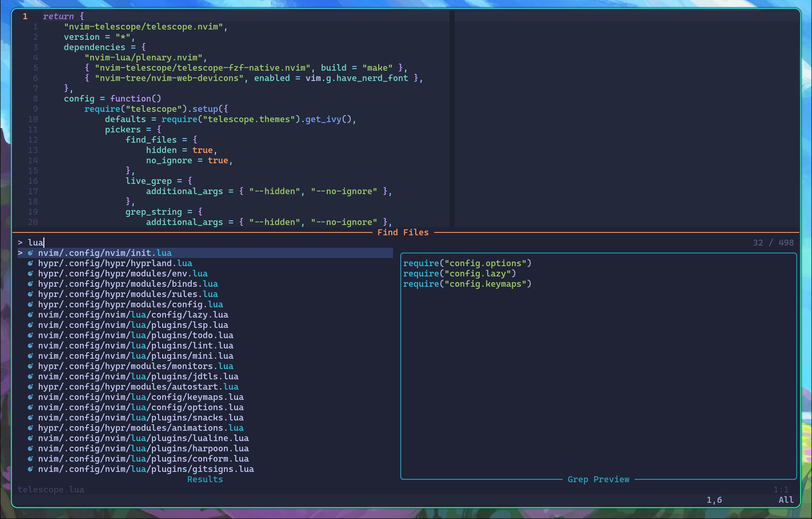Click the 'hidden = true' setting line

[x=181, y=150]
